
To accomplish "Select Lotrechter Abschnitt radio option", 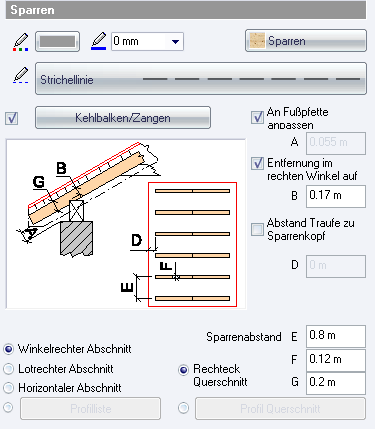I will tap(8, 369).
